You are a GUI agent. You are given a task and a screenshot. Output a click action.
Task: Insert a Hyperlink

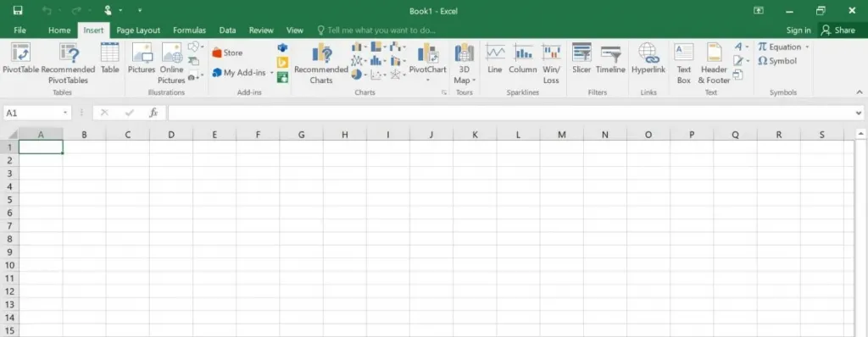point(648,58)
